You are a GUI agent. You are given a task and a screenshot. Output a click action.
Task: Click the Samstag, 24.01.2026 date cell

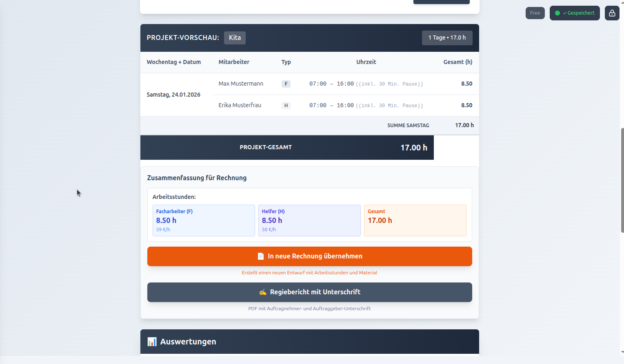[x=173, y=95]
